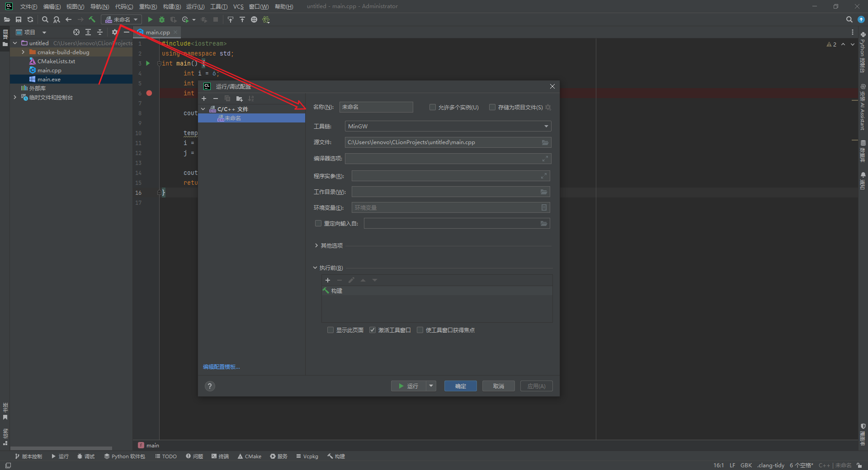This screenshot has height=470, width=868.
Task: Uncheck Activate tool window checkbox
Action: coord(373,330)
